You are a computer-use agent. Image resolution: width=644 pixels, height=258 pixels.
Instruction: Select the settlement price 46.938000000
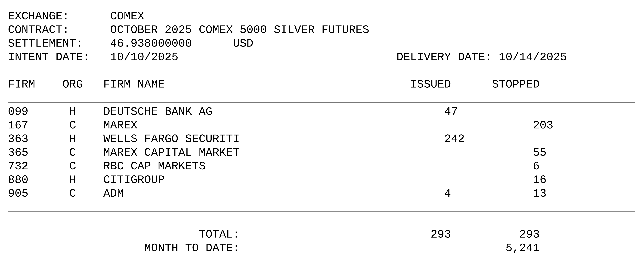pyautogui.click(x=151, y=43)
